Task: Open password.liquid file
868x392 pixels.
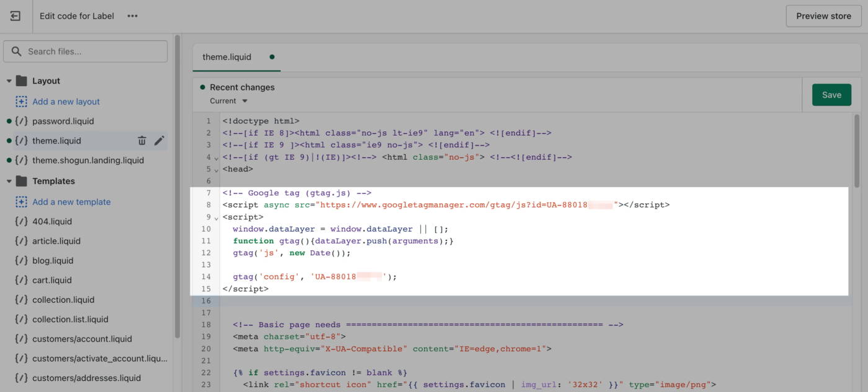Action: click(63, 121)
